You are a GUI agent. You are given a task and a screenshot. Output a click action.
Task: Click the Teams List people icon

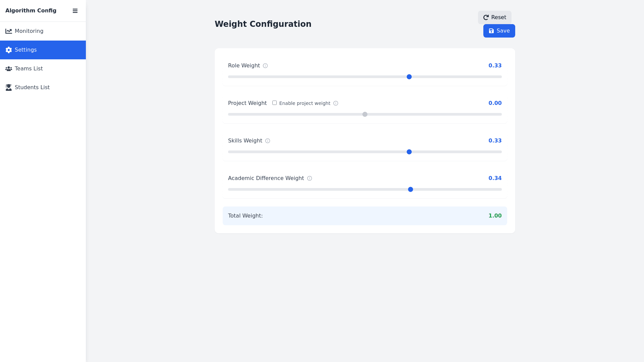click(x=9, y=69)
